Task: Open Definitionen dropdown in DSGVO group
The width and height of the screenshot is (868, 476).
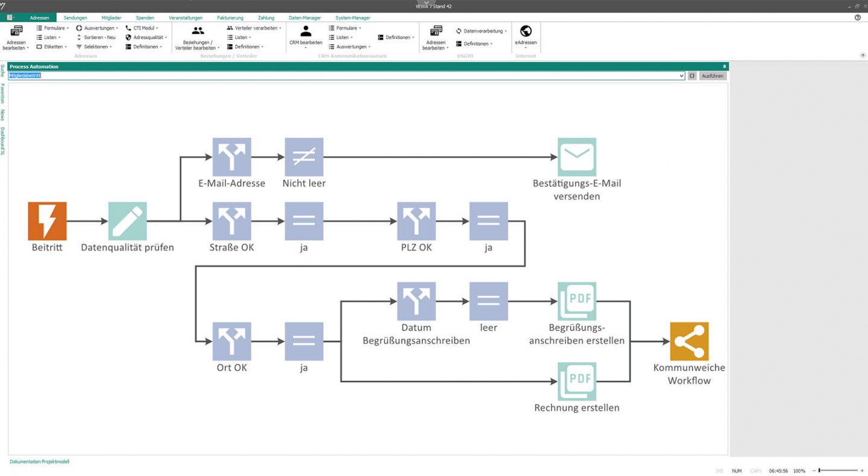Action: pyautogui.click(x=474, y=44)
